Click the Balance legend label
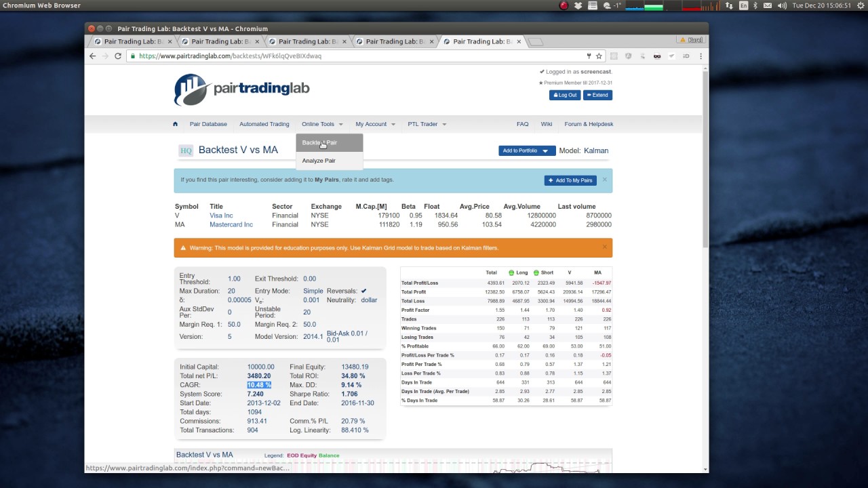The height and width of the screenshot is (488, 868). coord(329,455)
